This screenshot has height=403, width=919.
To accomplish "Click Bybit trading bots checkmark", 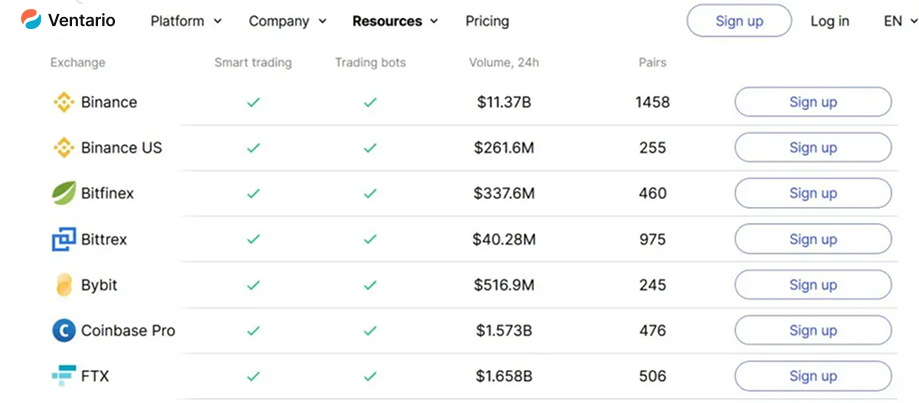I will tap(370, 285).
